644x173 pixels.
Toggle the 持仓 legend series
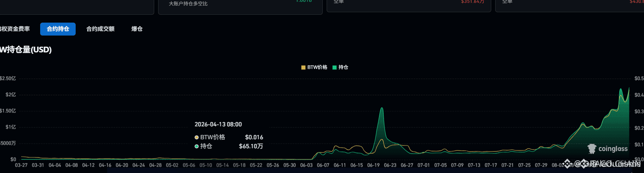tap(340, 67)
